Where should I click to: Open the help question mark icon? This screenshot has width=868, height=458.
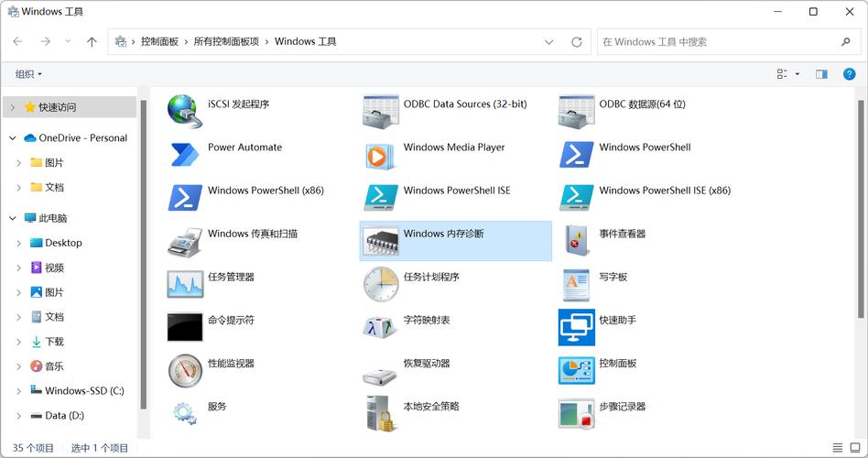849,73
